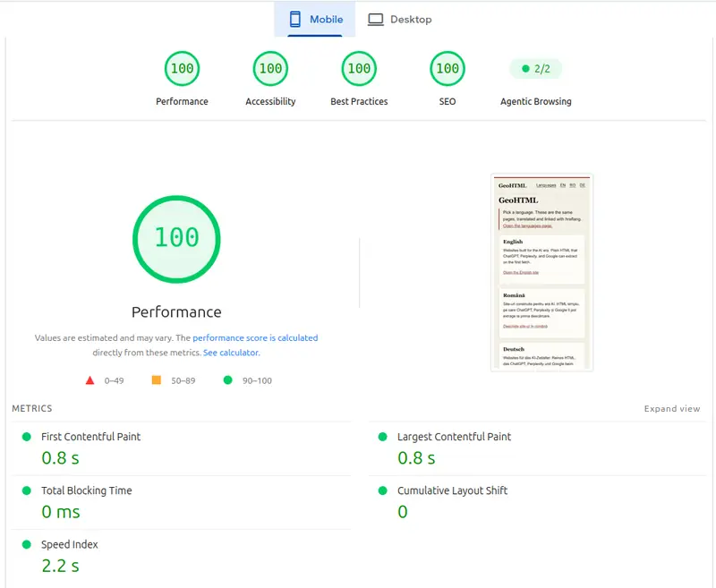716x588 pixels.
Task: Click the 0 Cumulative Layout Shift value
Action: [402, 512]
